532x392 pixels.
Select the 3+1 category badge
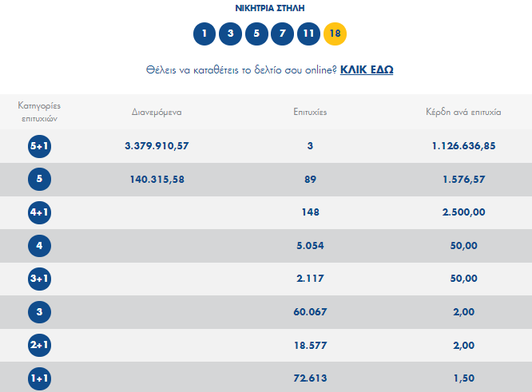tap(39, 279)
